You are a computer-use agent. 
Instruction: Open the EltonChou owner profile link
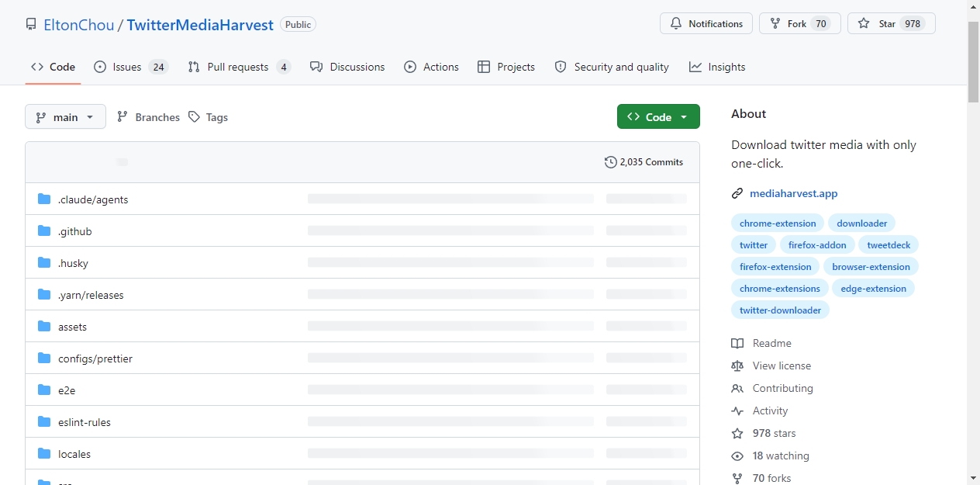79,25
